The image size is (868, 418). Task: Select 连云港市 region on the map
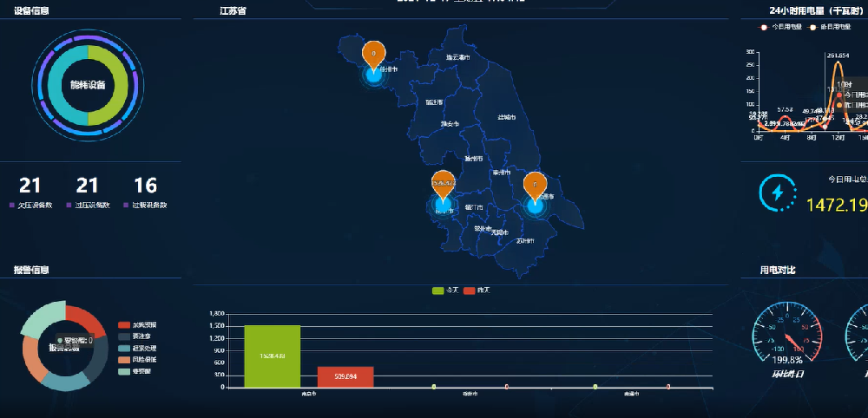tap(457, 57)
